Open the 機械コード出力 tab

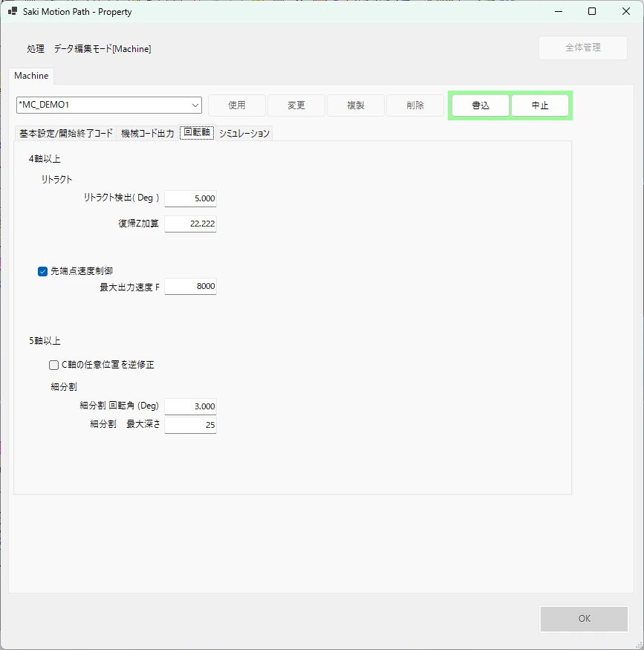[148, 133]
